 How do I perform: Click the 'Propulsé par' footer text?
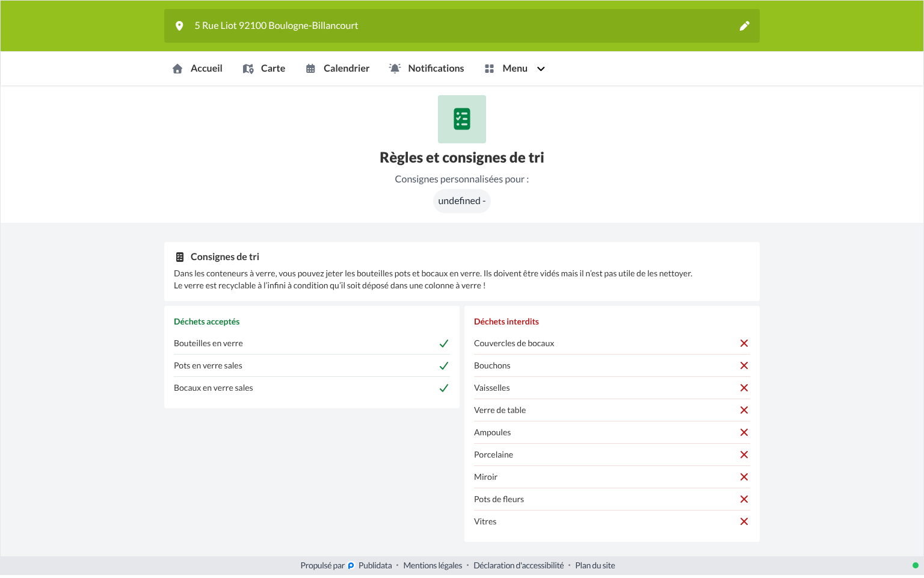click(322, 566)
